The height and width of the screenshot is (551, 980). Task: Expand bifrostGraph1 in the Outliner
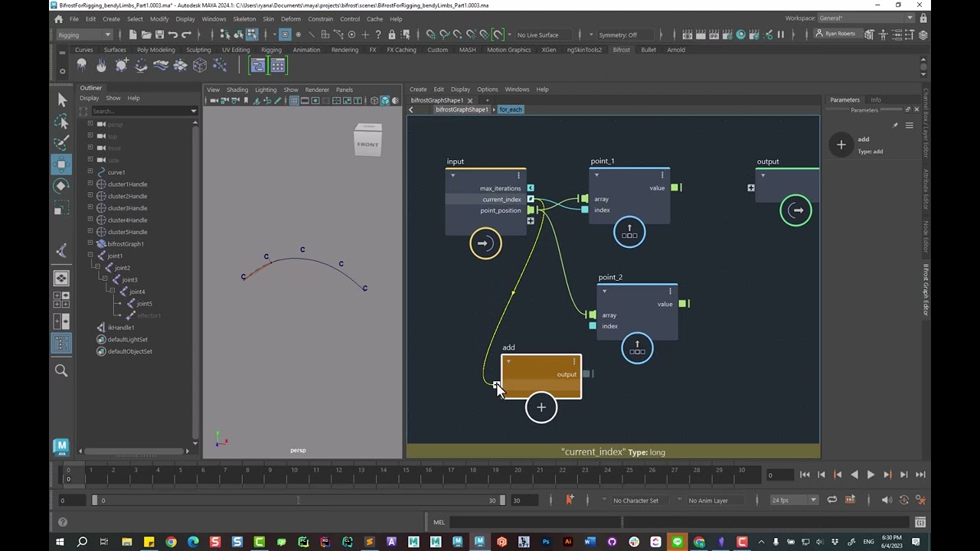[x=90, y=243]
